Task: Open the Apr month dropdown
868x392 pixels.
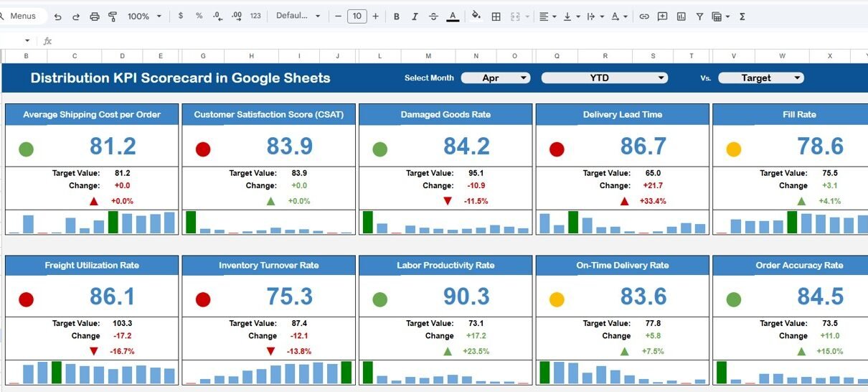Action: tap(495, 78)
